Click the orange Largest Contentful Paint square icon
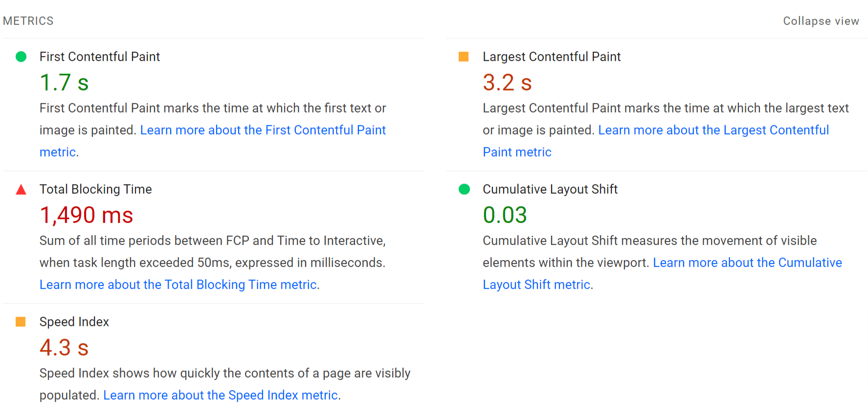The height and width of the screenshot is (405, 868). click(464, 57)
